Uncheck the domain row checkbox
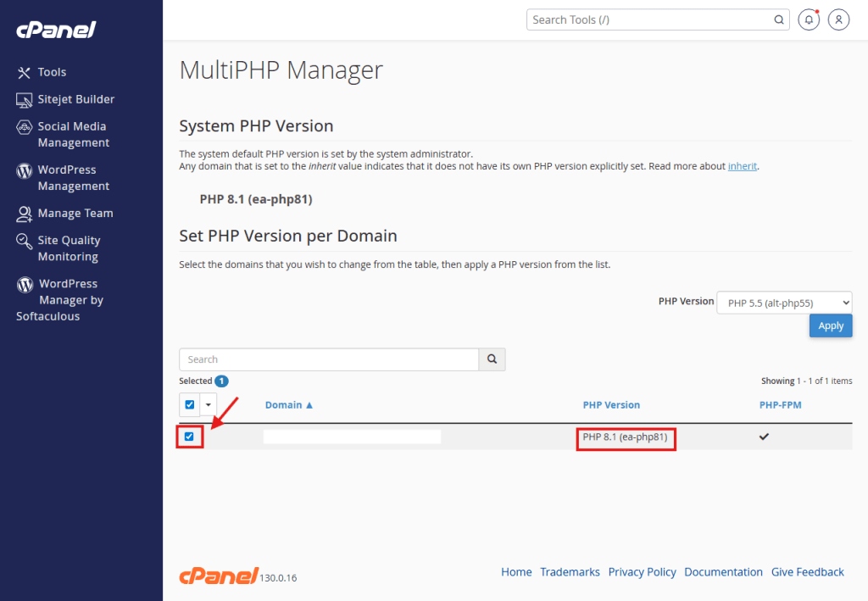 (189, 437)
